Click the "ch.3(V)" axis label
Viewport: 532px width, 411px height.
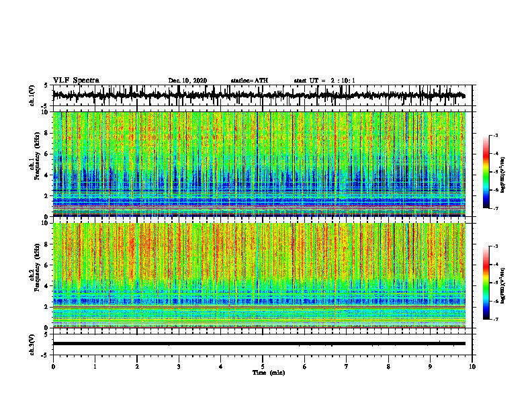(x=32, y=345)
